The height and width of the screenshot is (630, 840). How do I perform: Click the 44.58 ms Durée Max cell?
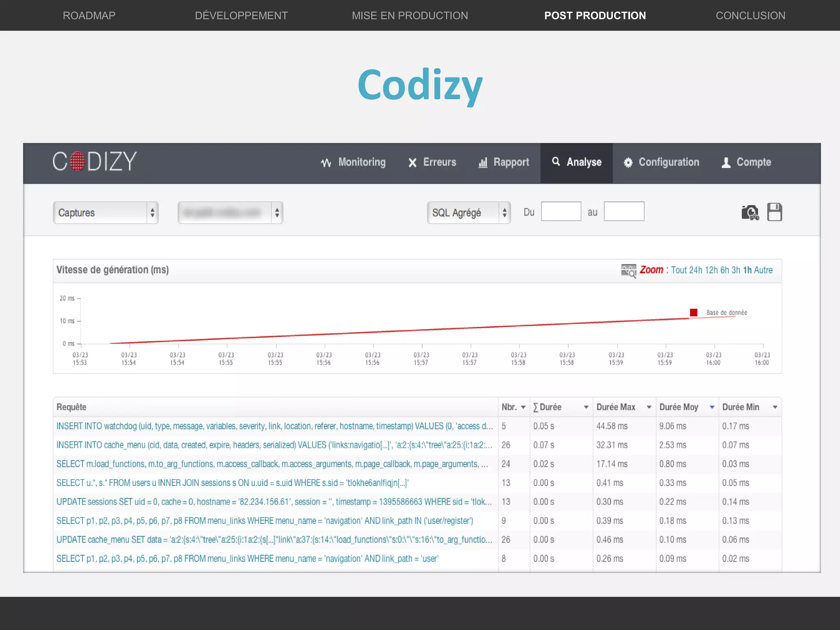point(612,426)
